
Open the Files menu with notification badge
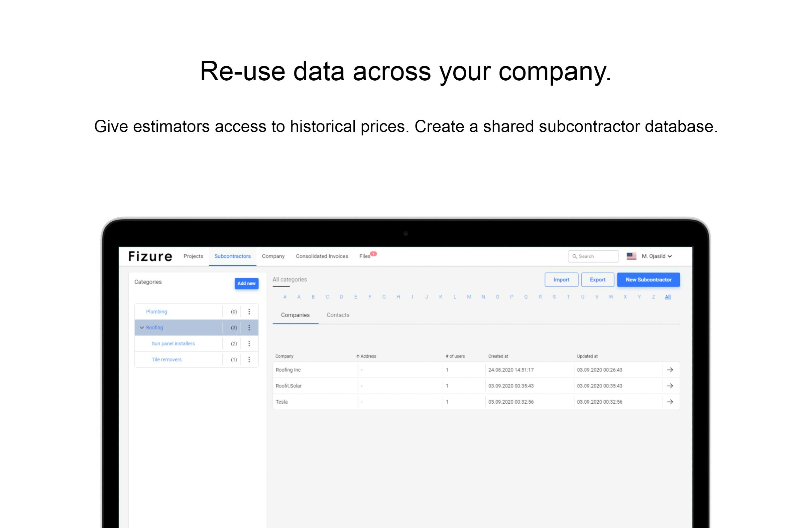[x=365, y=256]
